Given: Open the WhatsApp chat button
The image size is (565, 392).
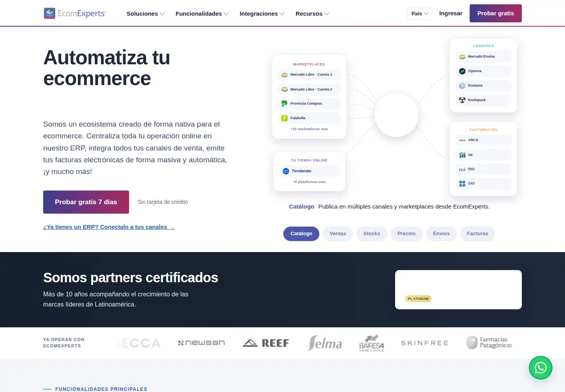Looking at the screenshot, I should (x=540, y=368).
